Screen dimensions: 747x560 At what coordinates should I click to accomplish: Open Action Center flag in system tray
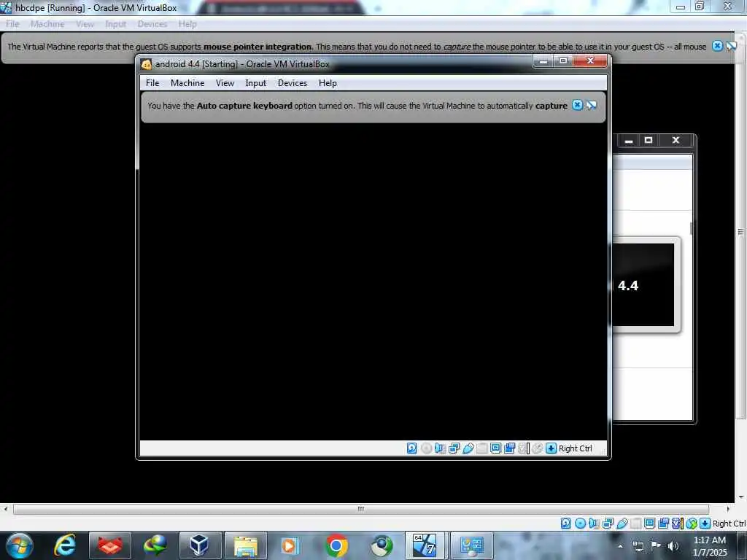[x=656, y=545]
